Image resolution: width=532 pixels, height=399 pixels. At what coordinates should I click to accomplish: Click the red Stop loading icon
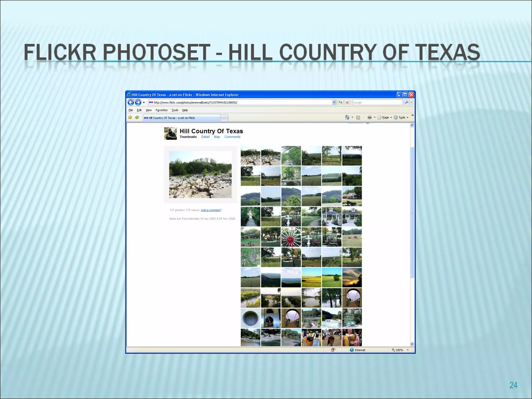[x=347, y=102]
